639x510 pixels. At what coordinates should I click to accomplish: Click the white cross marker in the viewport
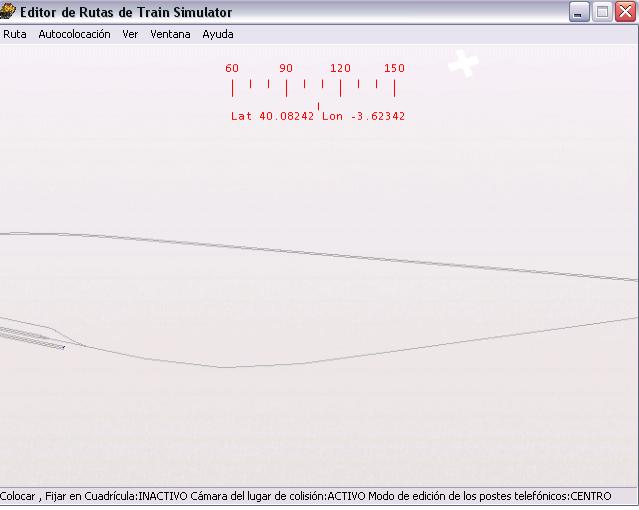click(x=463, y=63)
